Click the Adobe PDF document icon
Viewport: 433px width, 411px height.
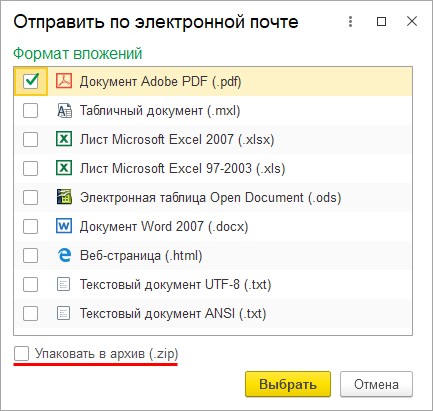tap(64, 81)
